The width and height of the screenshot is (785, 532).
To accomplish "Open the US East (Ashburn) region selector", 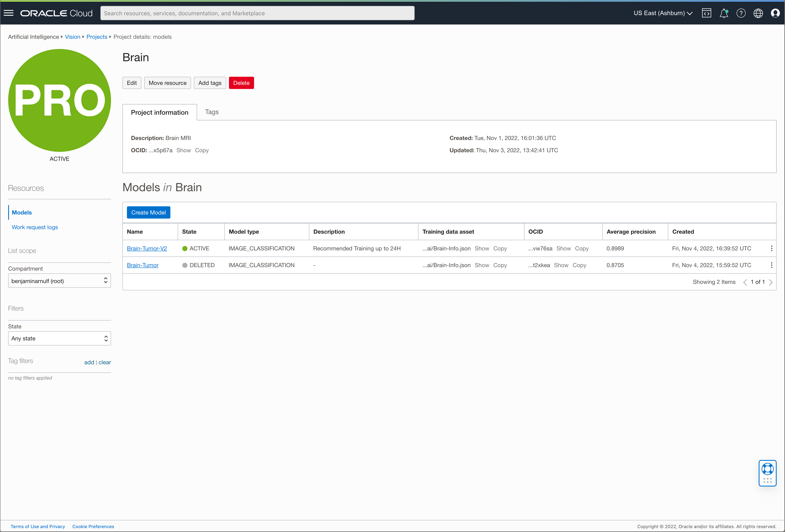I will [x=663, y=13].
